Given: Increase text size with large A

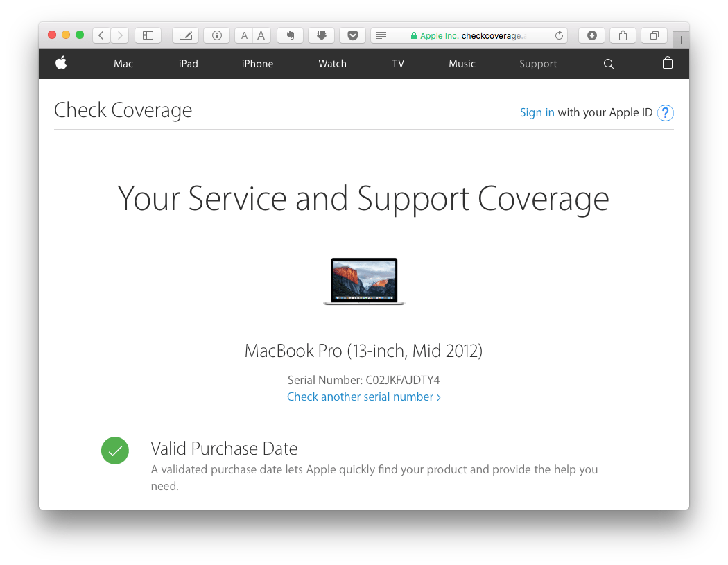Looking at the screenshot, I should 261,35.
